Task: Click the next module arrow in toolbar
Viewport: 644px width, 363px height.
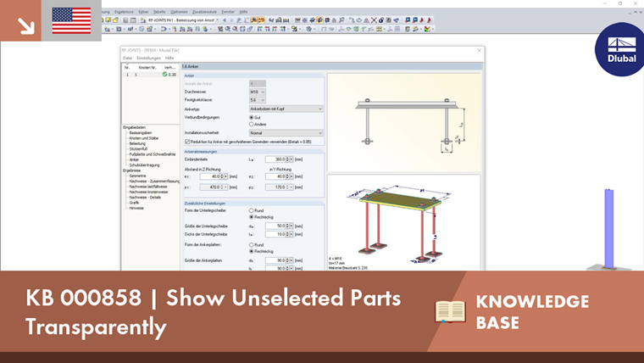Action: click(x=231, y=20)
